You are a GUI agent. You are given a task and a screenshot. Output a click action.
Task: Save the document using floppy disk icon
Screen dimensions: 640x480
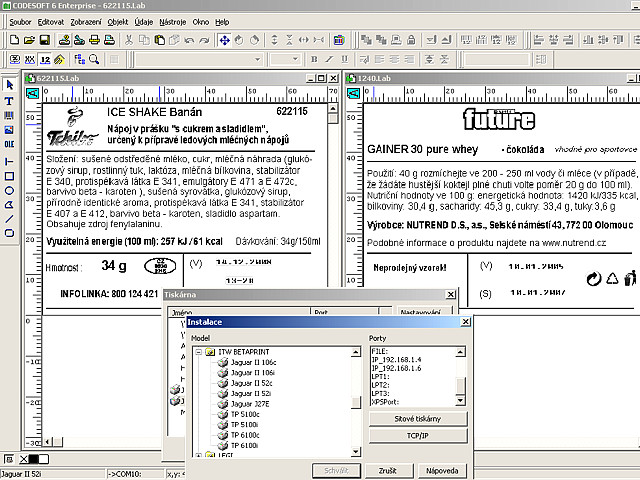(44, 40)
